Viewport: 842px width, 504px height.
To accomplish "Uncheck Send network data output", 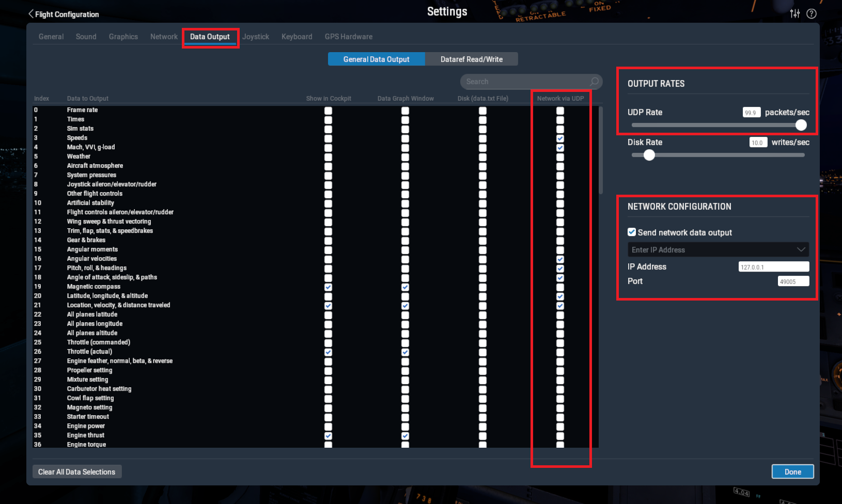I will 632,232.
